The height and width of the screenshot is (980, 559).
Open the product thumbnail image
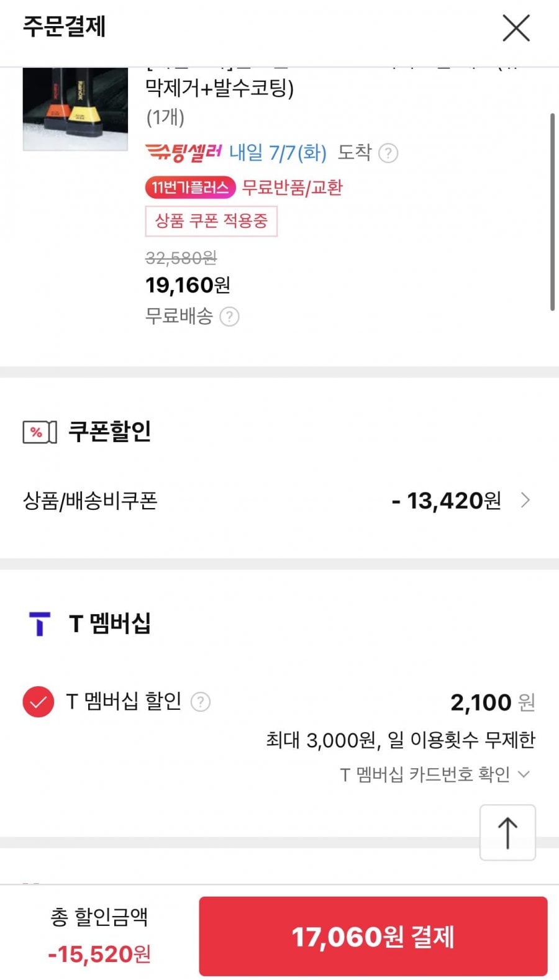(x=75, y=109)
